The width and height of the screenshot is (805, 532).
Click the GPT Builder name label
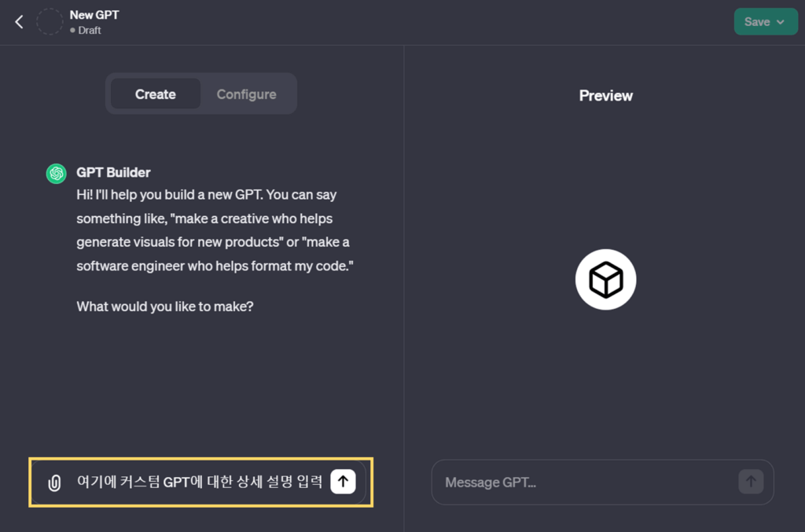[113, 172]
